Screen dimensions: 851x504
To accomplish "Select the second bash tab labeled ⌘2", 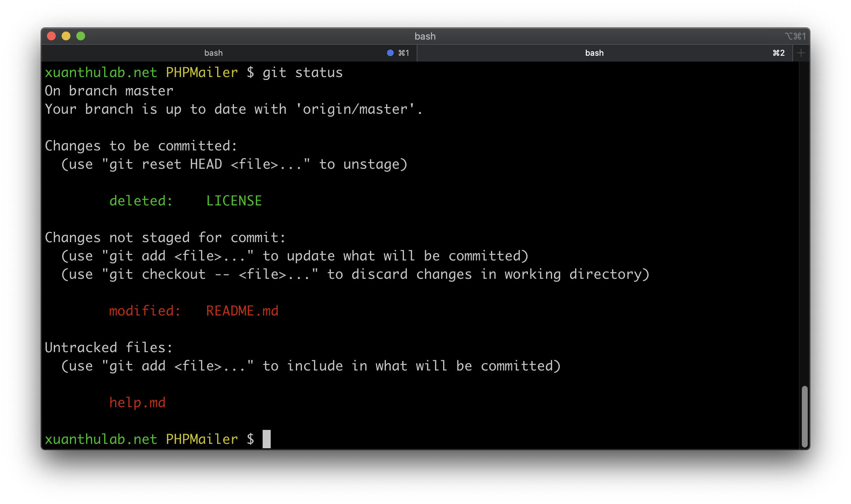I will click(594, 53).
